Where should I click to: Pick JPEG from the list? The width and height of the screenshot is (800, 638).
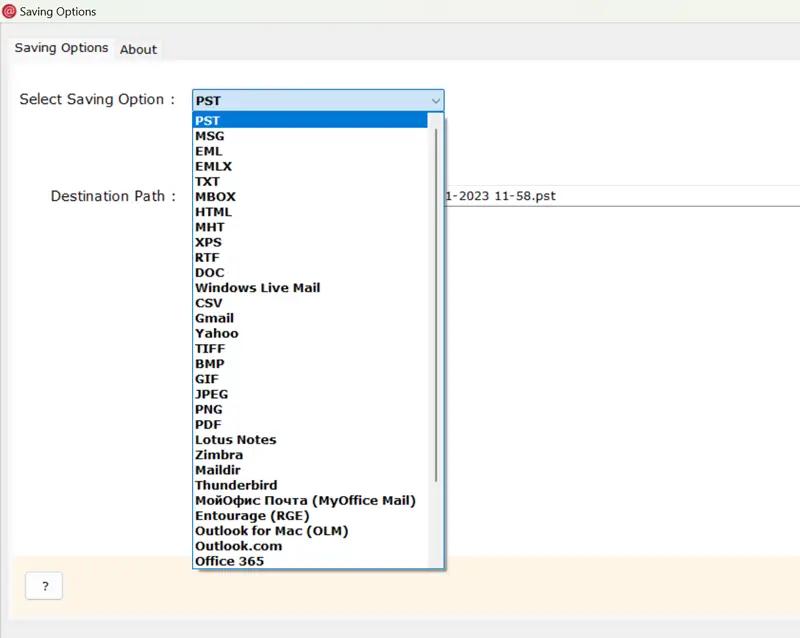pos(310,394)
